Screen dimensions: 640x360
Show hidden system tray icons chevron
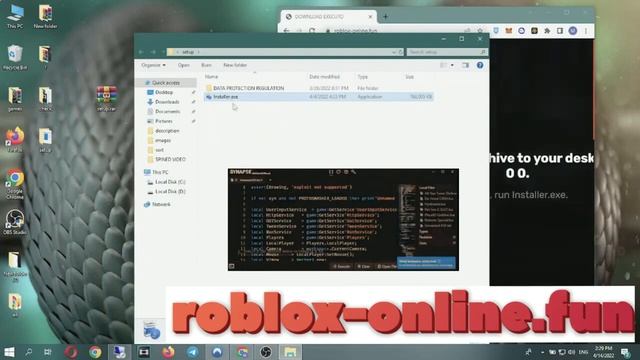coord(542,352)
